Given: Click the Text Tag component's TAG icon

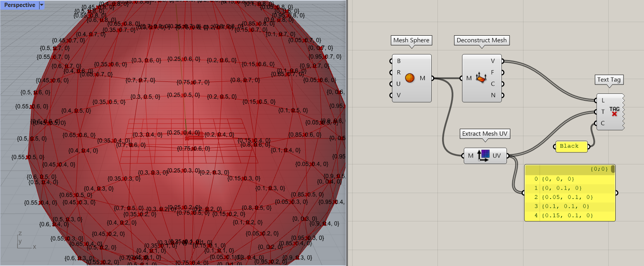Looking at the screenshot, I should pos(614,111).
